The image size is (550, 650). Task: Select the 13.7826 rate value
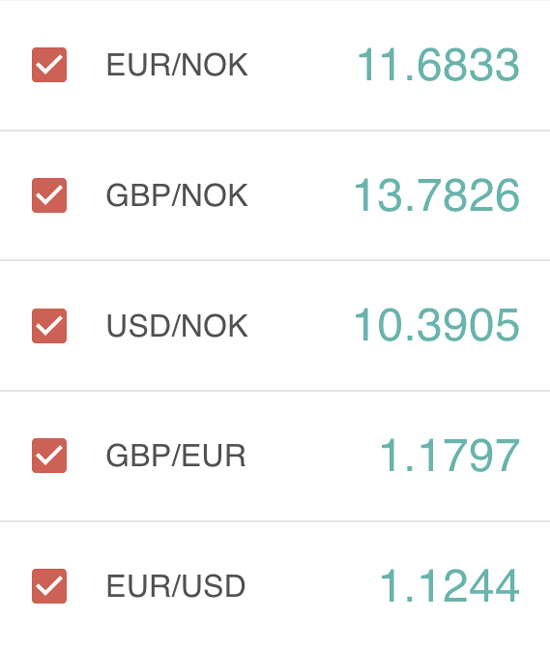436,195
